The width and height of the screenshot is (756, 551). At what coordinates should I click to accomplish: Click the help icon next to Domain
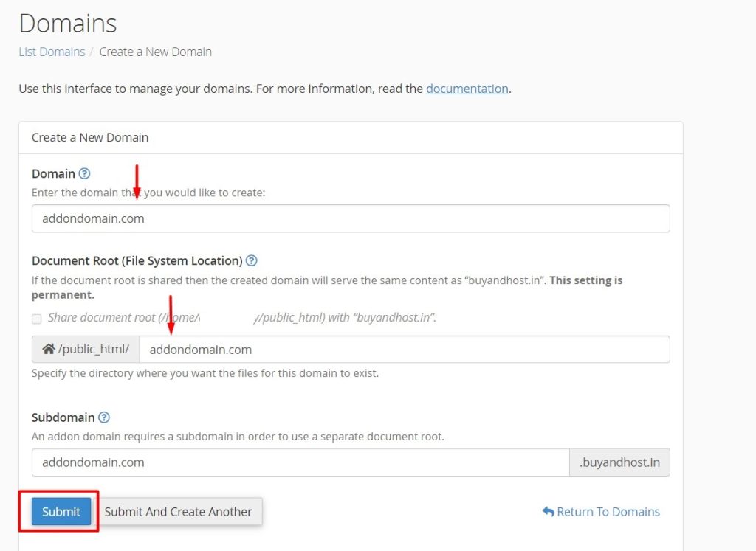pos(84,174)
